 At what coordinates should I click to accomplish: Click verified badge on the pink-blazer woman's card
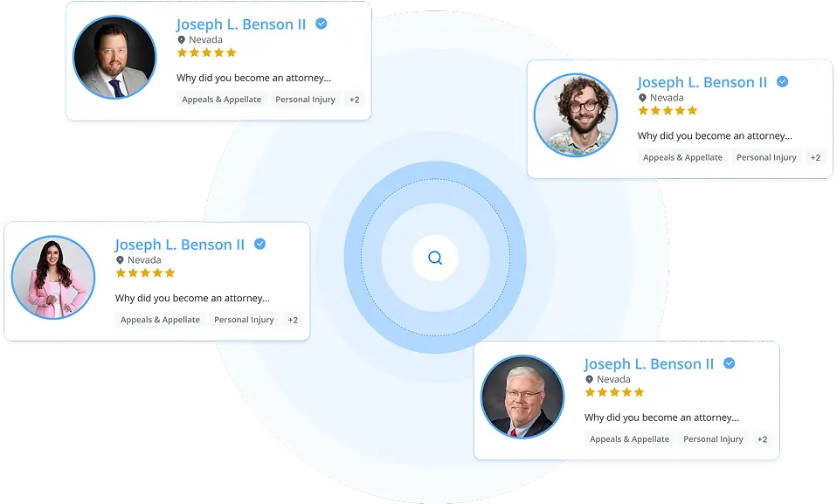(260, 244)
